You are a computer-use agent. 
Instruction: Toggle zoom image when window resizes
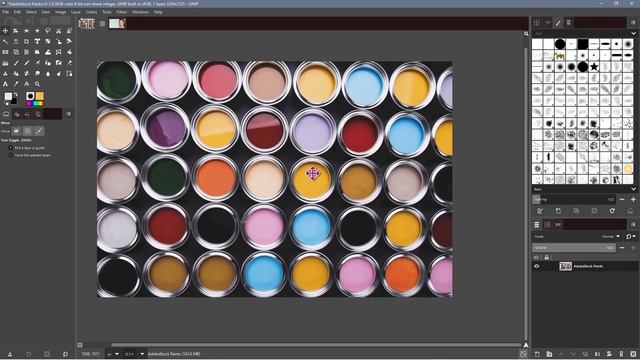point(526,34)
